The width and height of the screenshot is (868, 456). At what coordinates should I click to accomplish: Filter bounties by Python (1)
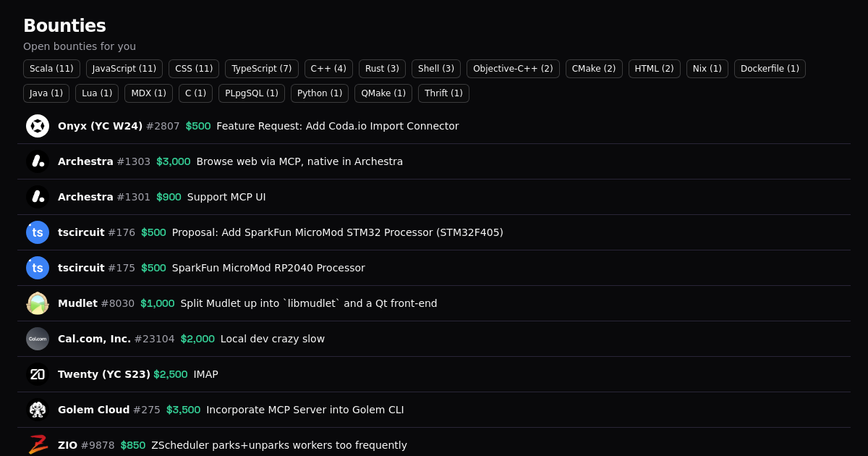(x=320, y=93)
